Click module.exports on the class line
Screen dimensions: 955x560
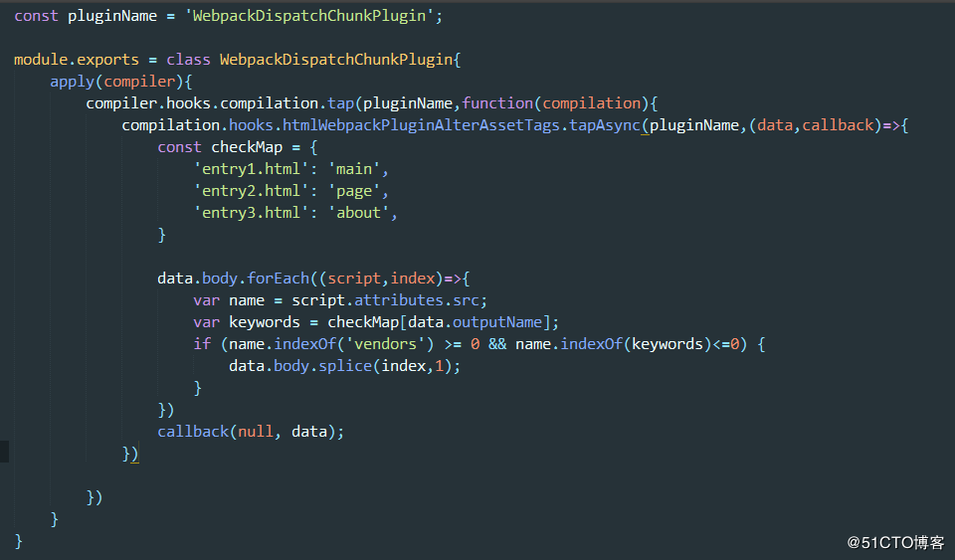(77, 60)
